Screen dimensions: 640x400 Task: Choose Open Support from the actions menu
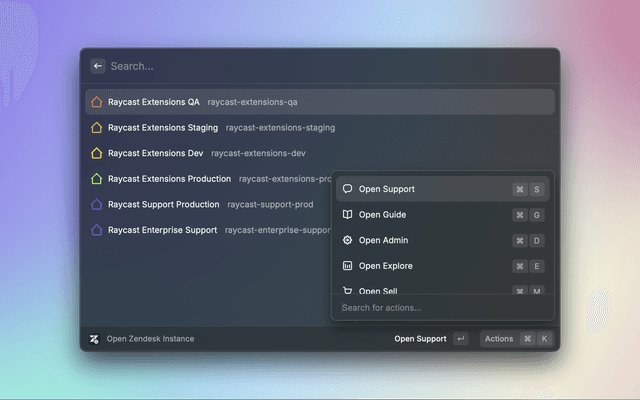(x=387, y=189)
